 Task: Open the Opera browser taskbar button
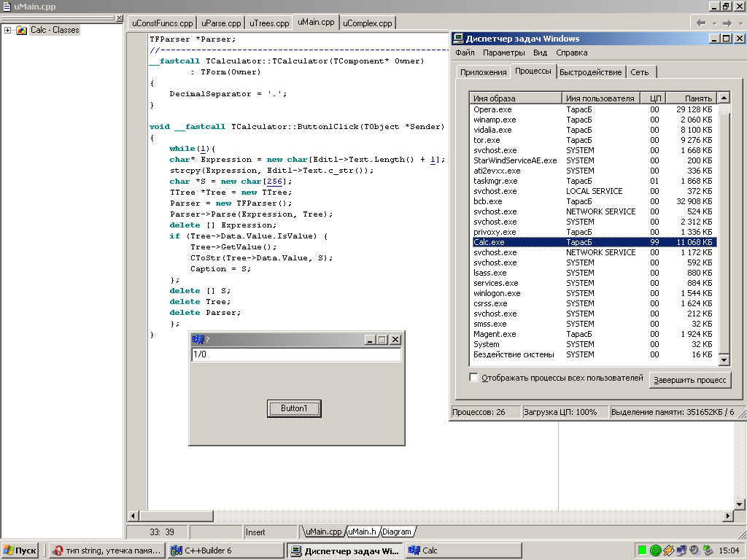pyautogui.click(x=107, y=551)
